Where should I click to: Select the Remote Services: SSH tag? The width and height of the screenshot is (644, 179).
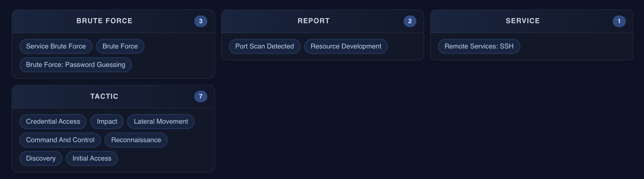point(479,46)
